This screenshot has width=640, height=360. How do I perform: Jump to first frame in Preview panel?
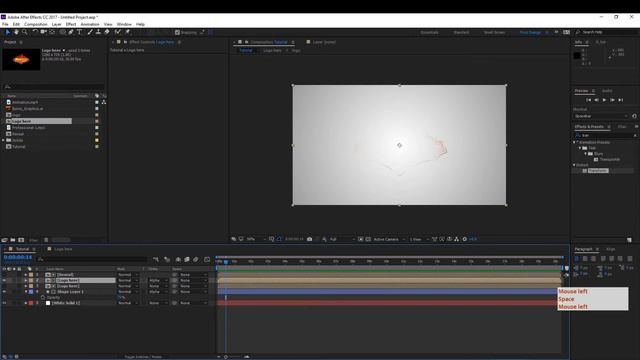589,100
